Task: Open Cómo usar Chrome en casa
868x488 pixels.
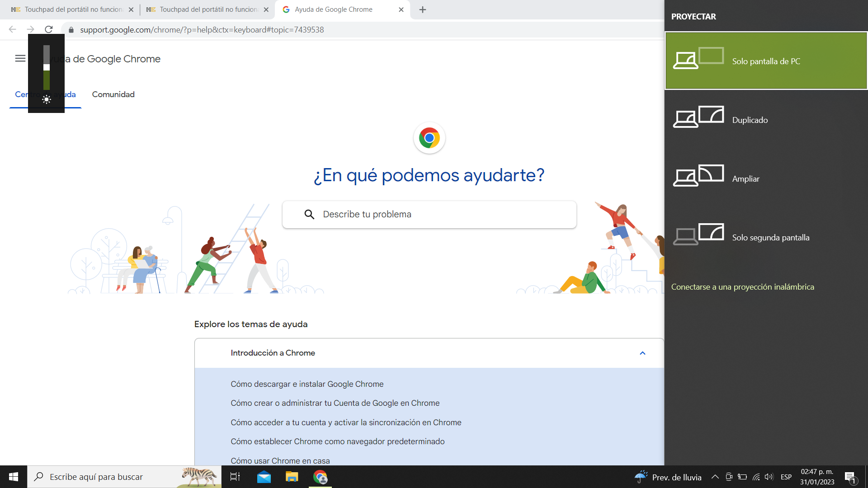Action: tap(280, 460)
